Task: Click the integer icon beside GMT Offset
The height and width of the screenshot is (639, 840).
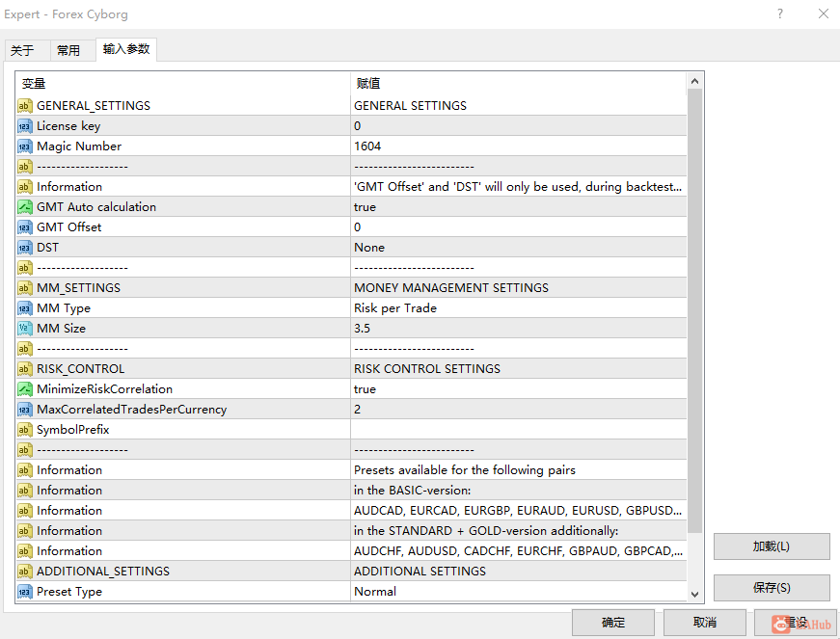Action: (25, 226)
